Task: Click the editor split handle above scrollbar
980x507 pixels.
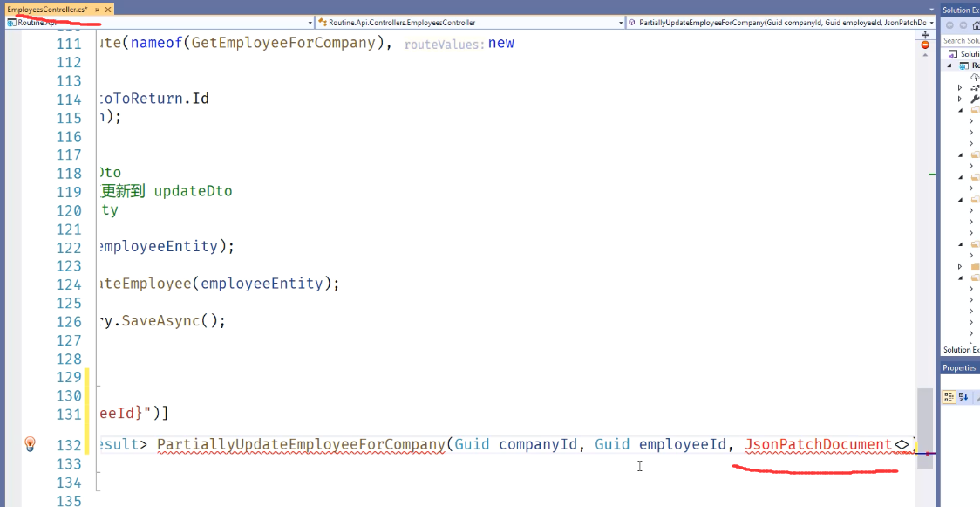Action: [926, 33]
